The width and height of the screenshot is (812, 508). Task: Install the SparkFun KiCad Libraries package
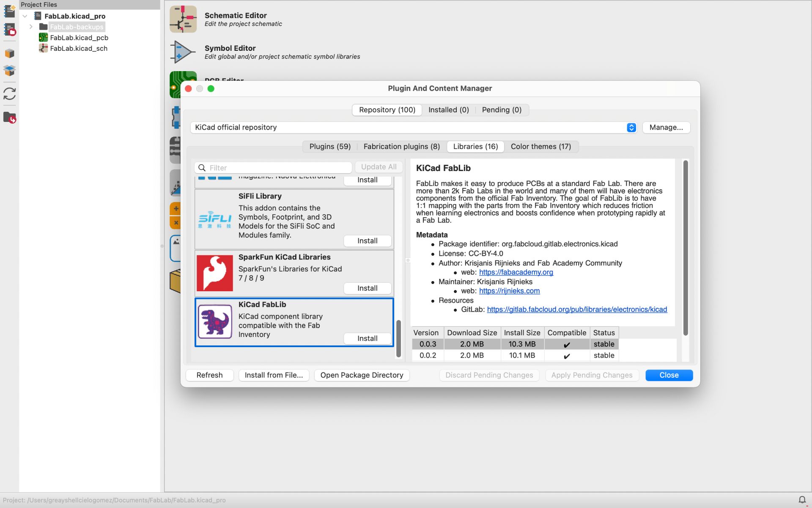367,288
